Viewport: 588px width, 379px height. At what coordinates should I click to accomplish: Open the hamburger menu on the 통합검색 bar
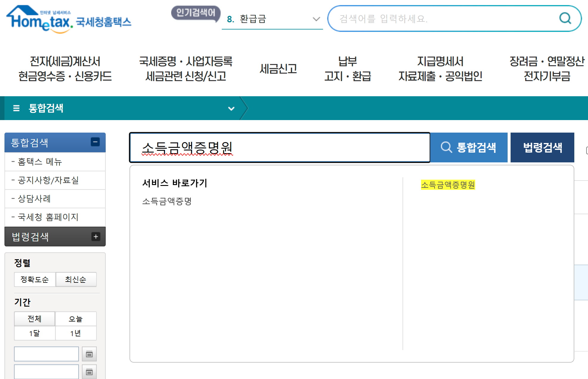(16, 108)
